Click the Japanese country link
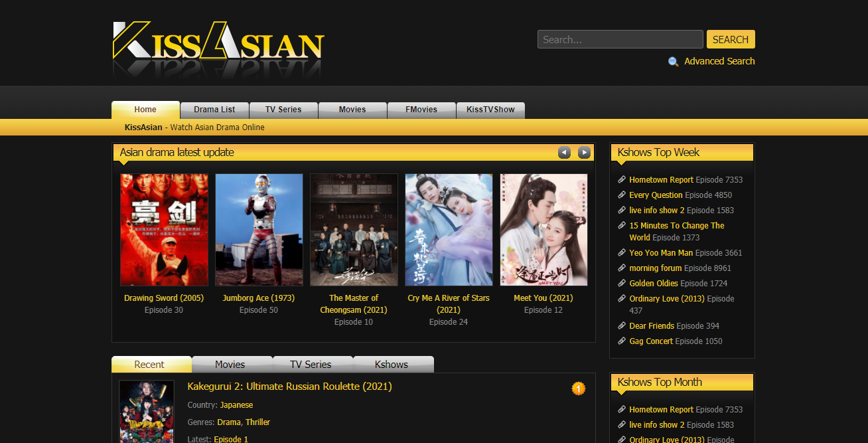This screenshot has width=868, height=443. click(x=236, y=405)
